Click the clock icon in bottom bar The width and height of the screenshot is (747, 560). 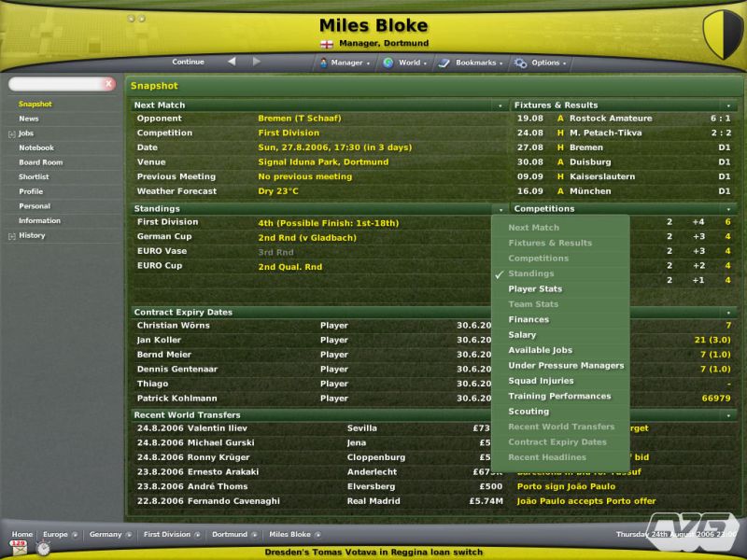point(43,549)
